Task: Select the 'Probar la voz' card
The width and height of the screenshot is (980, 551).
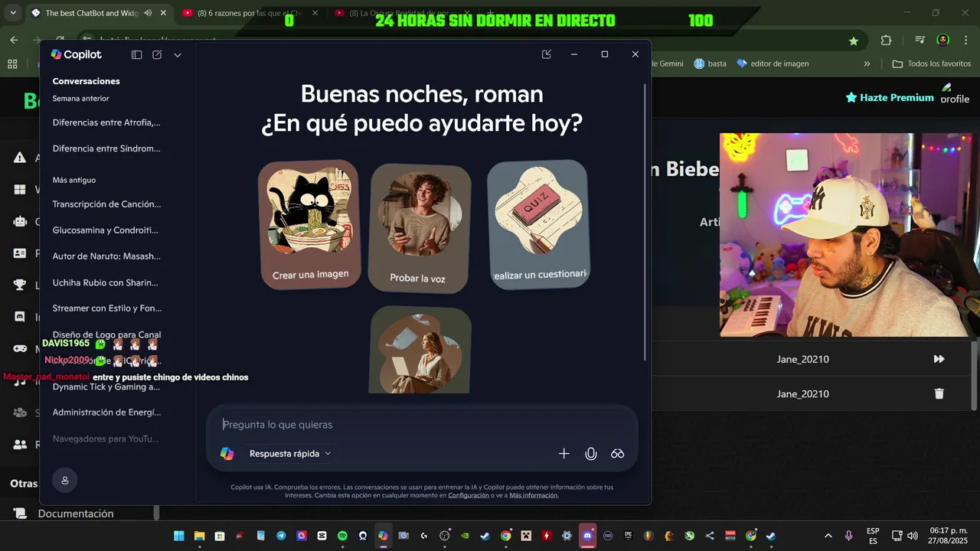Action: coord(419,228)
